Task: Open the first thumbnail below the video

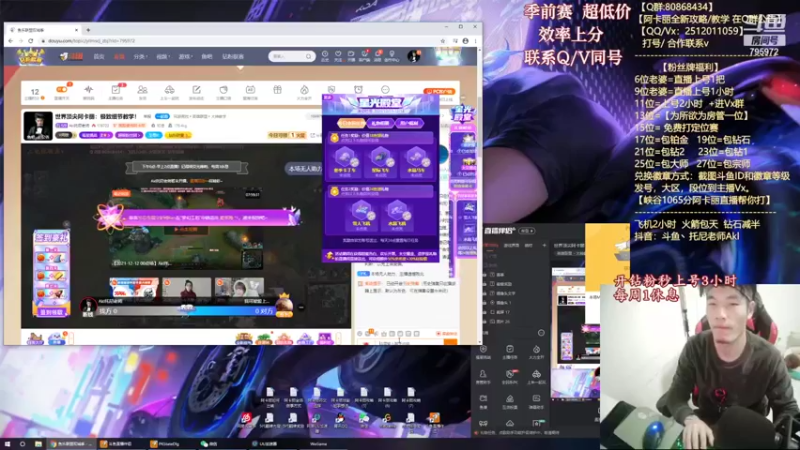Action: [134, 287]
